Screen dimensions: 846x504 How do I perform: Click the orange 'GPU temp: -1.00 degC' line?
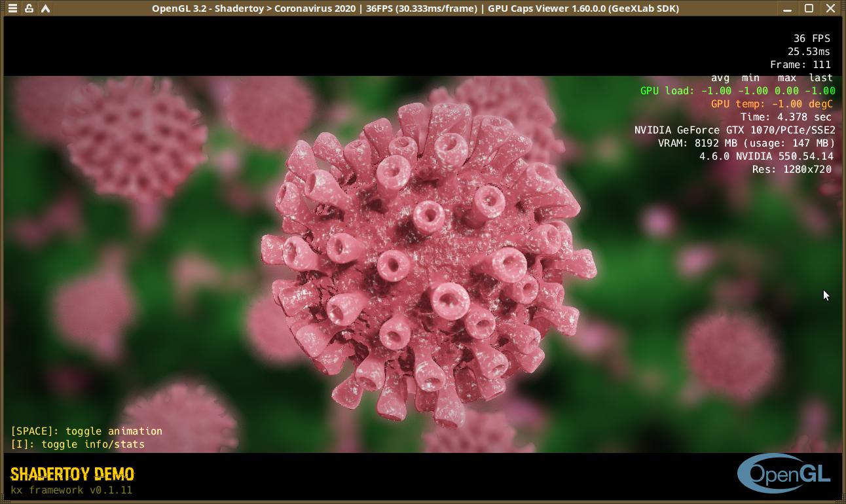[x=772, y=104]
